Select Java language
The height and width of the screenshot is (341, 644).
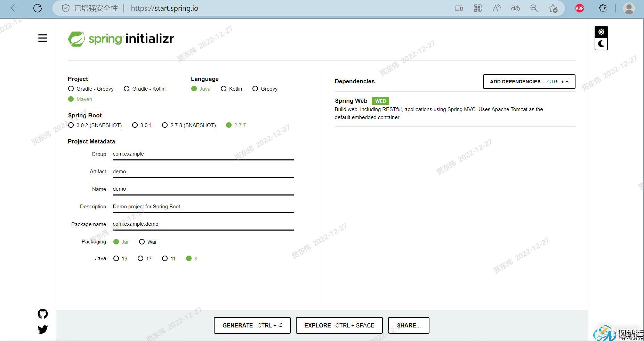(x=201, y=89)
